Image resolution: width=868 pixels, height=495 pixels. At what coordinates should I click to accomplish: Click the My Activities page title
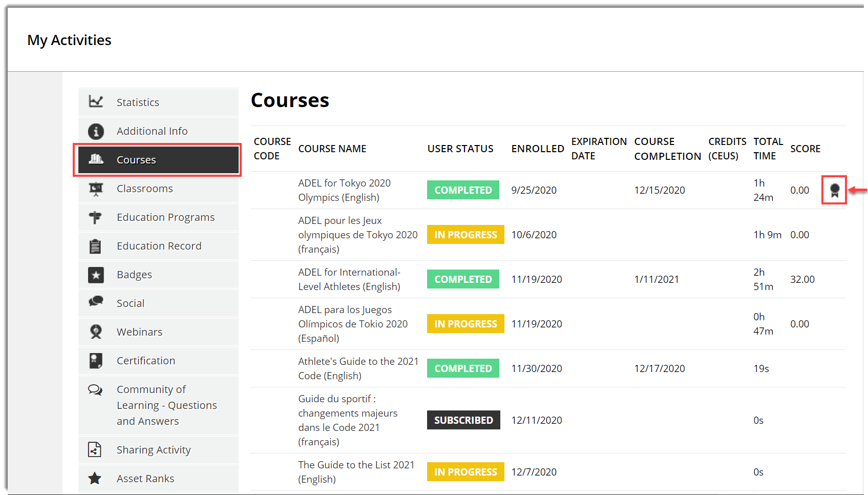69,40
